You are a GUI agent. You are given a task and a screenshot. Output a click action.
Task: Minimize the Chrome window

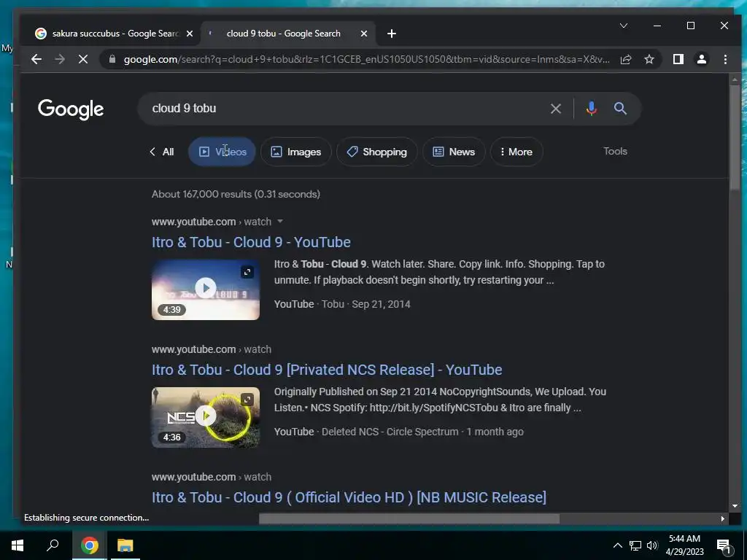(x=657, y=26)
